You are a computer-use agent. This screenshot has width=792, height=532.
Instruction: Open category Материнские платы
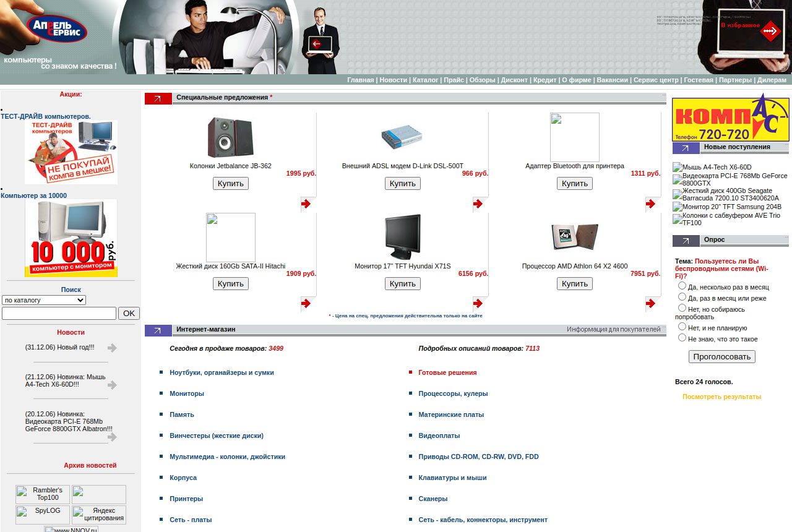pos(451,414)
